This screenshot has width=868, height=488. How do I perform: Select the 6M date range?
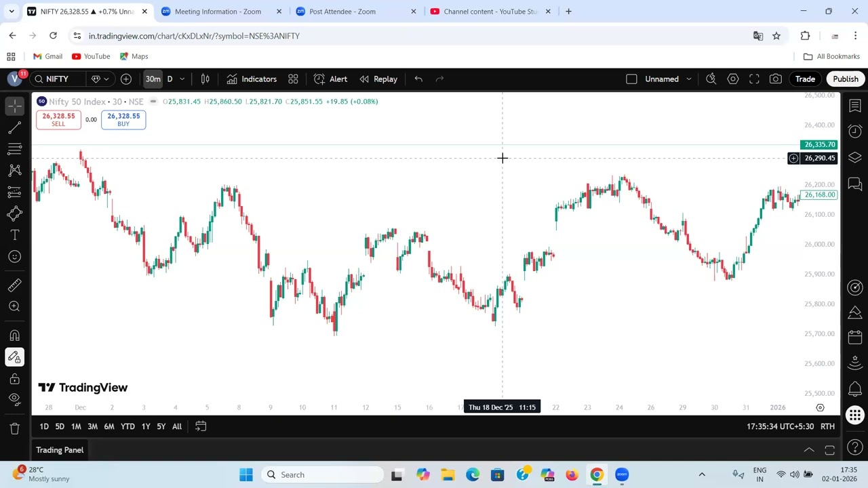tap(109, 426)
